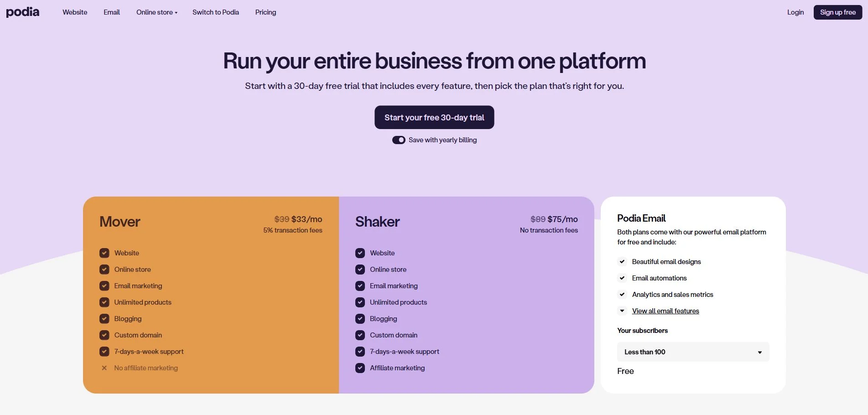The width and height of the screenshot is (868, 415).
Task: Click the check icon beside Email automations
Action: tap(622, 278)
